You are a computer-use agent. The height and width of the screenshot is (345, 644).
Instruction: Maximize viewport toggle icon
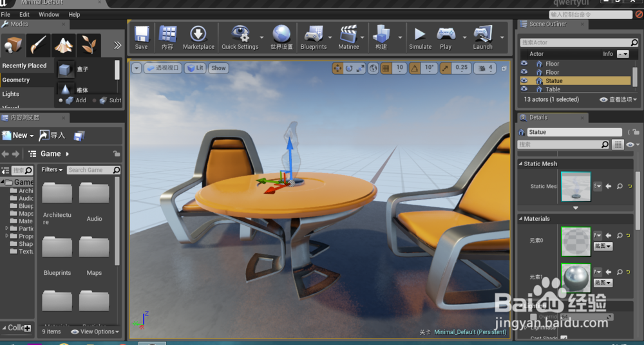[504, 69]
